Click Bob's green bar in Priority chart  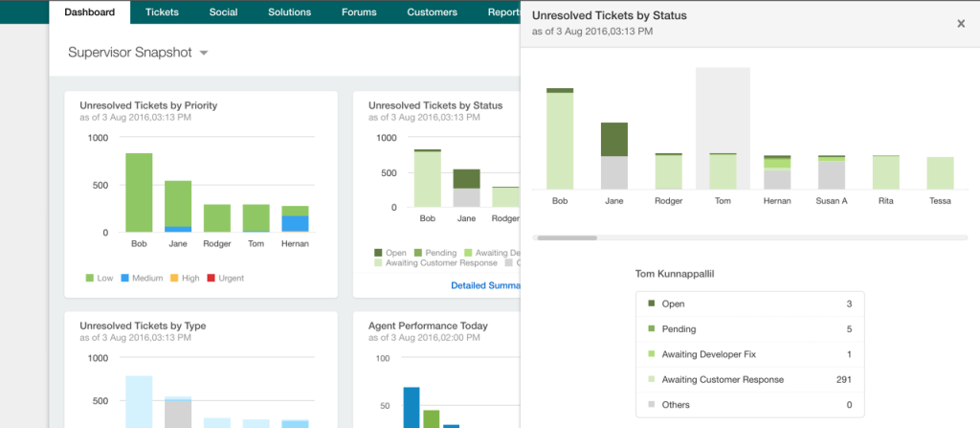point(139,191)
